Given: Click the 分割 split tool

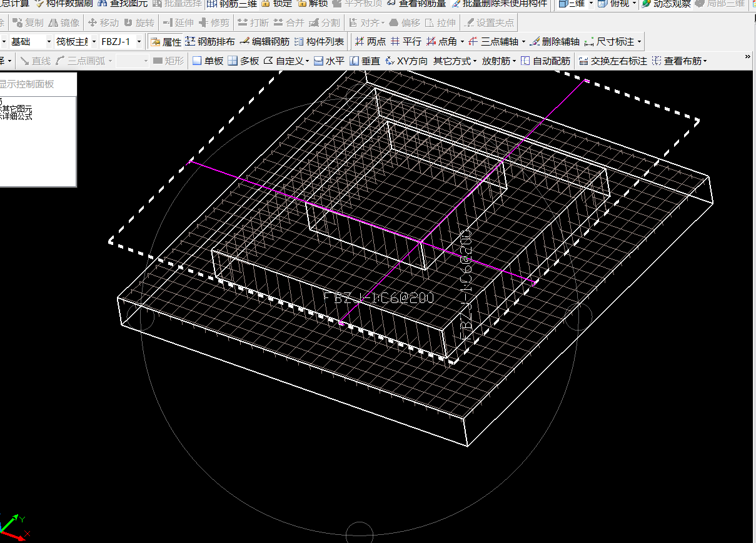Looking at the screenshot, I should [x=325, y=23].
